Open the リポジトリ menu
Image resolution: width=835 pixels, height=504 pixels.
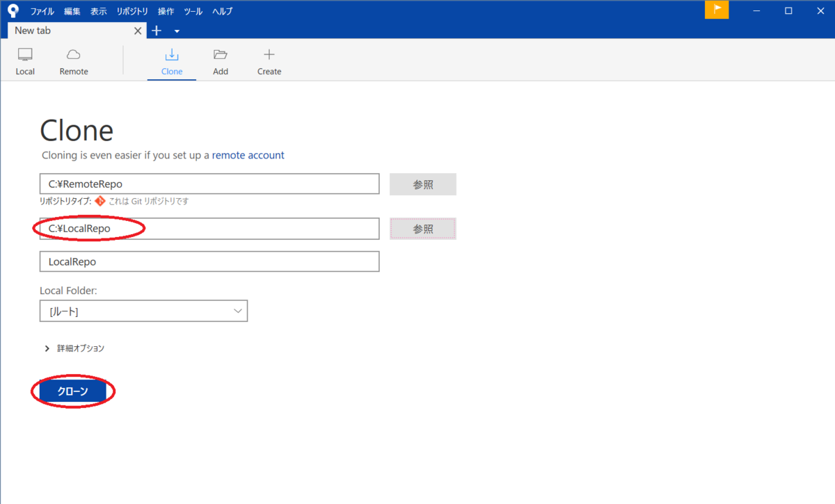[132, 10]
